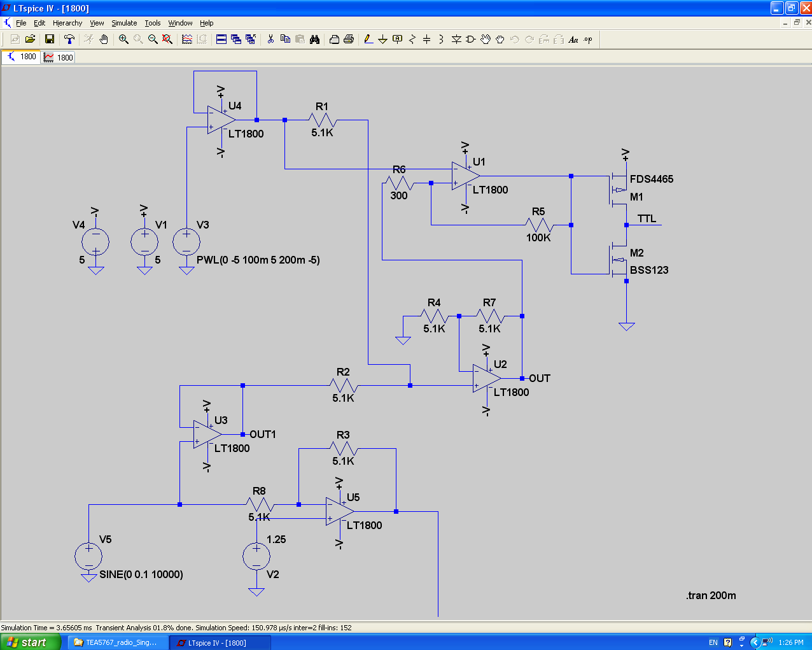The width and height of the screenshot is (812, 650).
Task: Click the Zoom Out magnifier icon
Action: coord(153,39)
